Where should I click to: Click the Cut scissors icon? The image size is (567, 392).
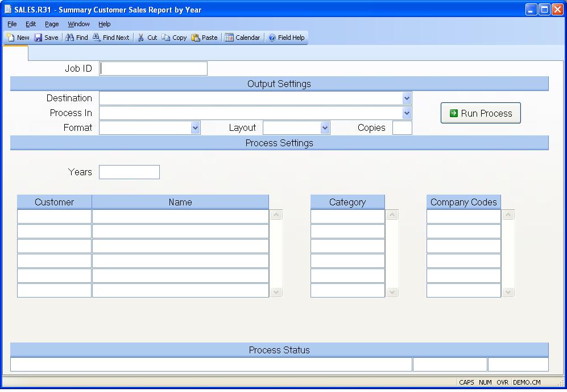pos(141,38)
